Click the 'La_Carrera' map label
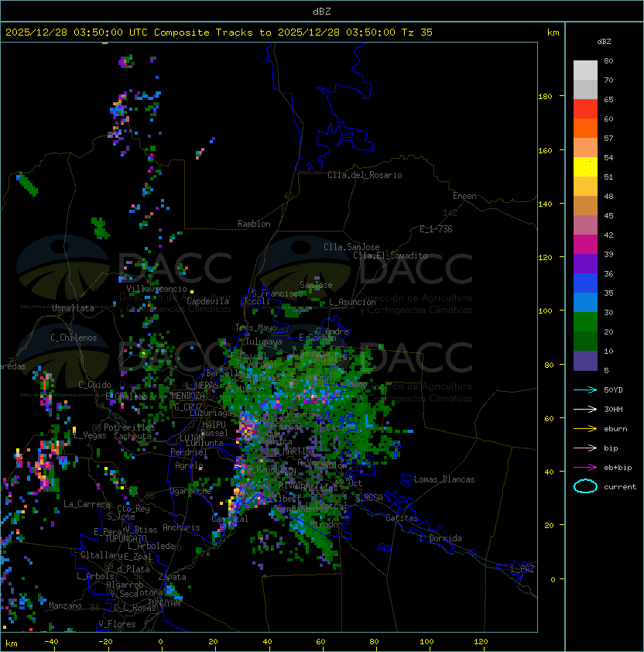The height and width of the screenshot is (652, 644). tap(87, 504)
